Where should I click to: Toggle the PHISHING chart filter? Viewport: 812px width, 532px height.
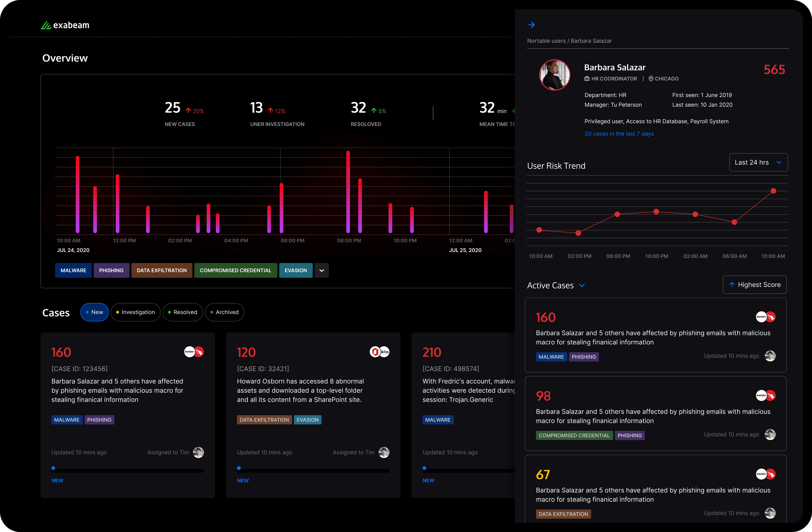(111, 270)
